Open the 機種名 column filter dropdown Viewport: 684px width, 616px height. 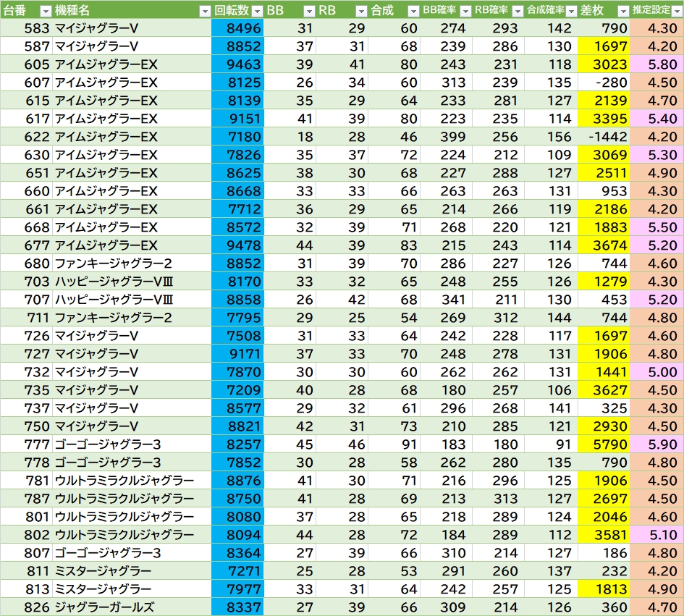(205, 12)
